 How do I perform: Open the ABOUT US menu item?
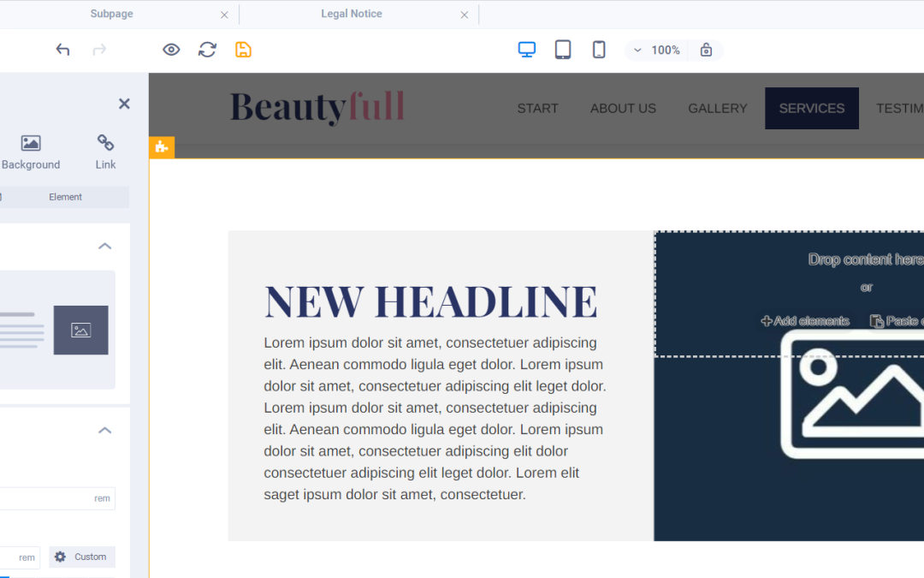point(623,109)
